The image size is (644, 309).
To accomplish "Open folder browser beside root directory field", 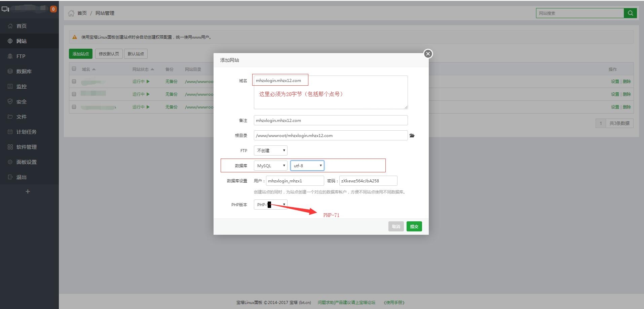I will click(x=412, y=136).
